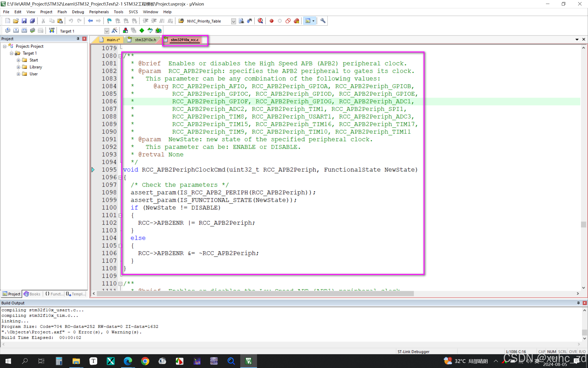Save all open files

point(32,21)
